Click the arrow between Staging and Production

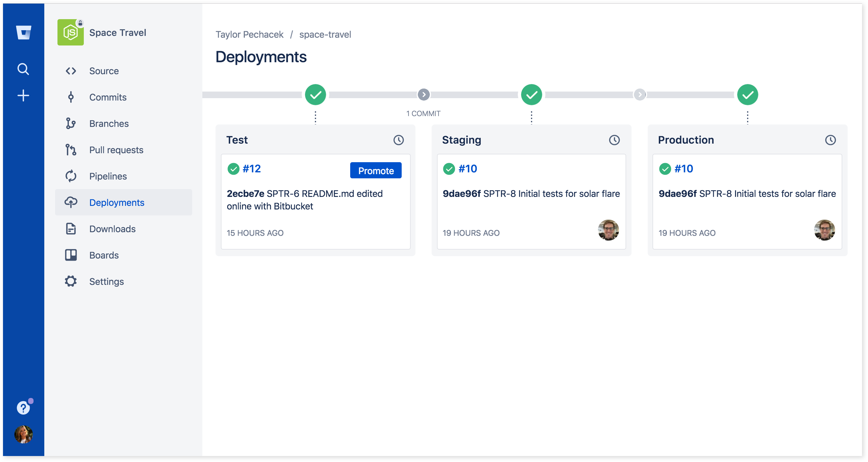pos(640,95)
